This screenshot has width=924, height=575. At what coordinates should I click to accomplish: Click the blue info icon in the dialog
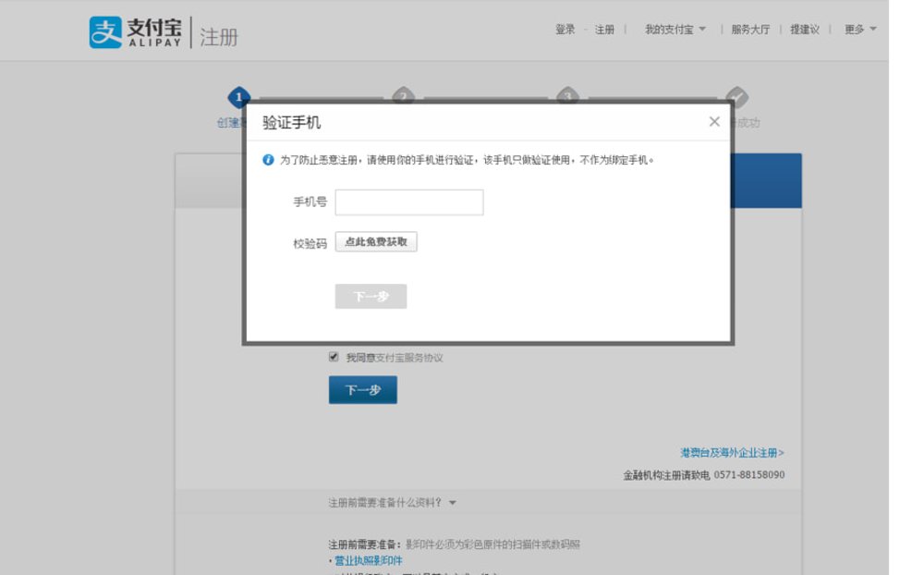tap(266, 158)
